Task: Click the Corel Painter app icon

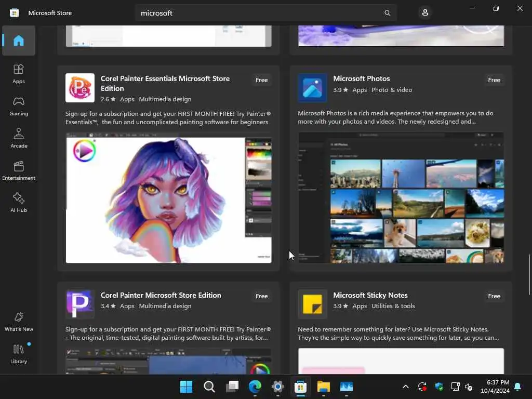Action: point(80,304)
